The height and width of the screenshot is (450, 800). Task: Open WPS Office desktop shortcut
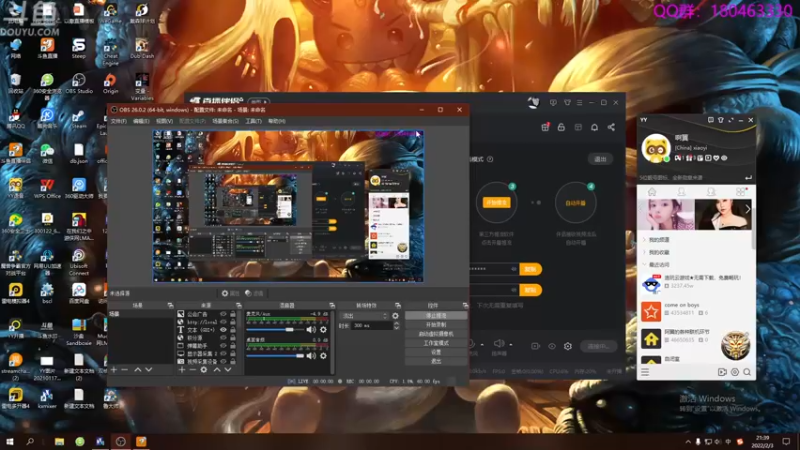click(47, 188)
